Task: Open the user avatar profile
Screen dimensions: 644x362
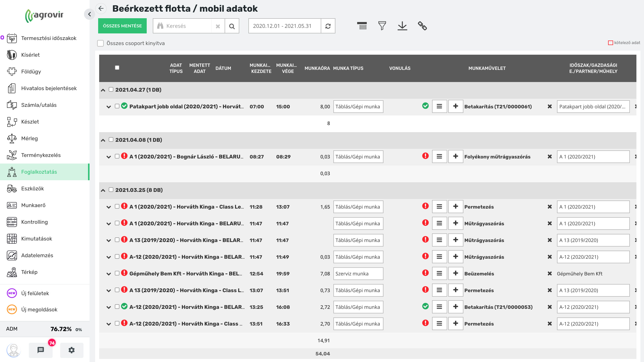Action: pos(13,350)
